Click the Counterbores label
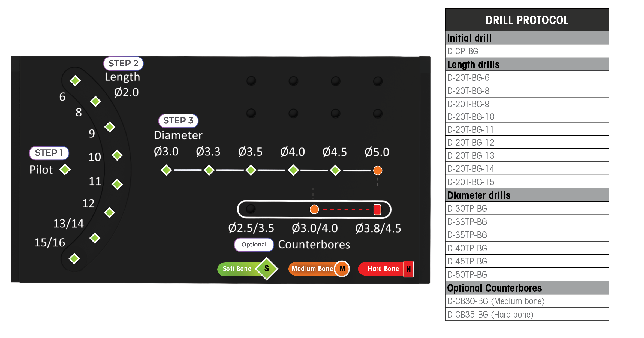This screenshot has width=644, height=338. 314,245
